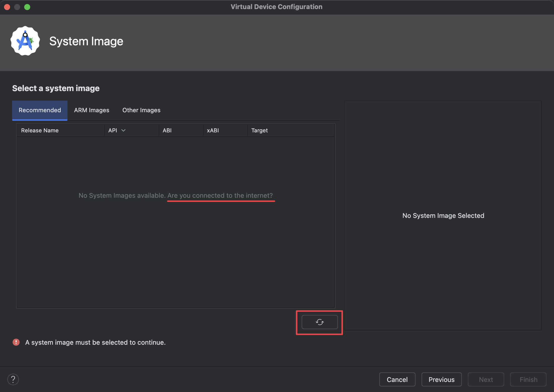The image size is (554, 392).
Task: Click the underlined internet connection message
Action: coord(221,195)
